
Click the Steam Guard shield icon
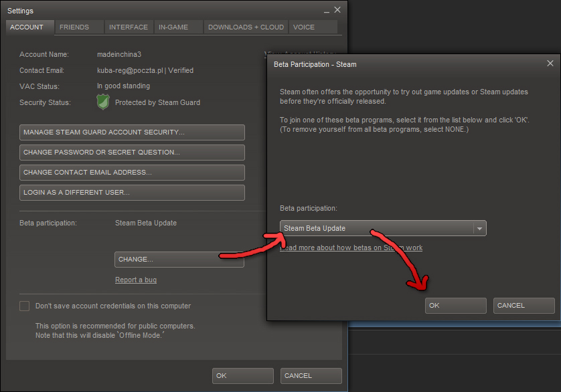(x=103, y=102)
